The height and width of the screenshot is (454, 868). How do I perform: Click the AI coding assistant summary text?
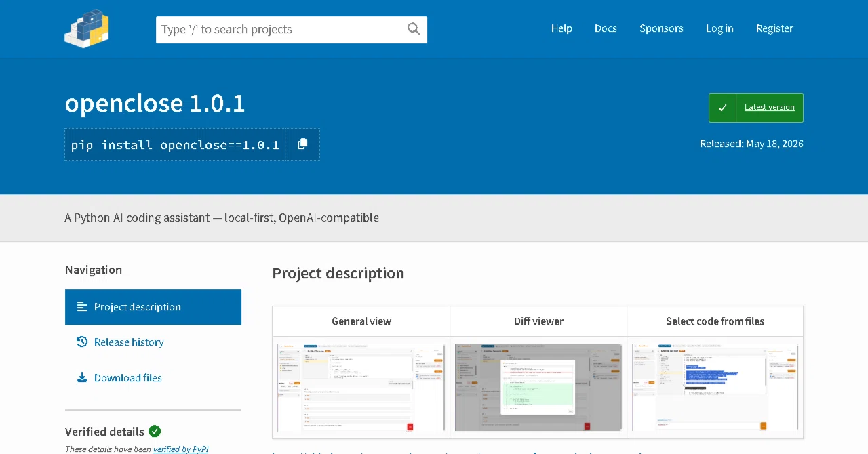(x=222, y=218)
